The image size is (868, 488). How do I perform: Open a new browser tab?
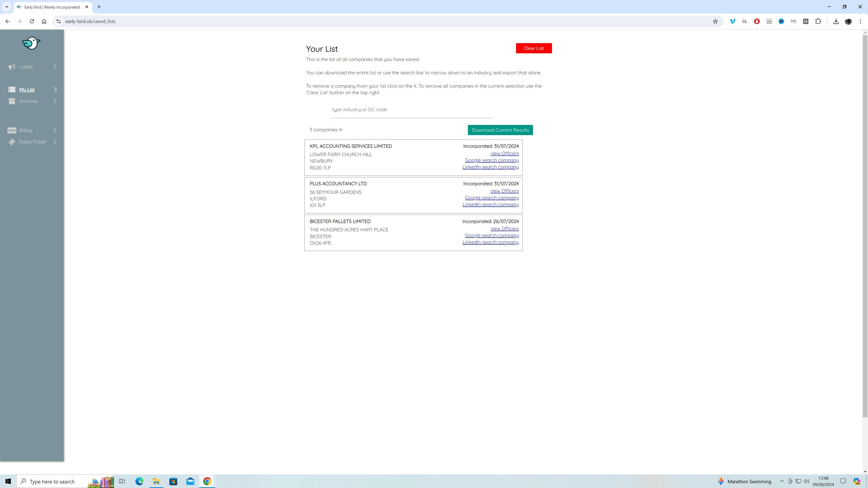coord(99,7)
